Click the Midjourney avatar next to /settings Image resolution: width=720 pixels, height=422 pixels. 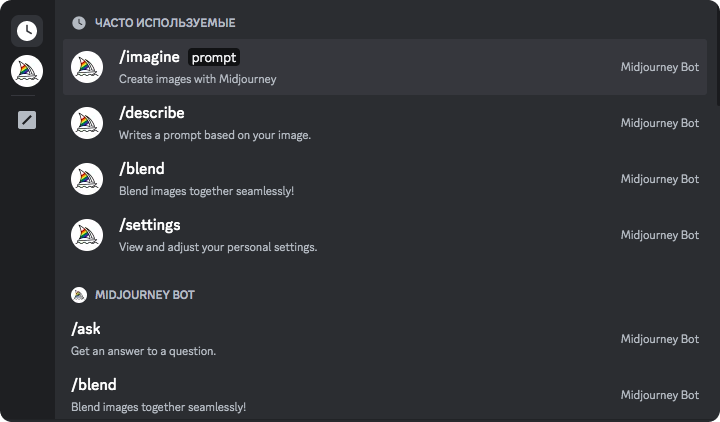pos(87,235)
